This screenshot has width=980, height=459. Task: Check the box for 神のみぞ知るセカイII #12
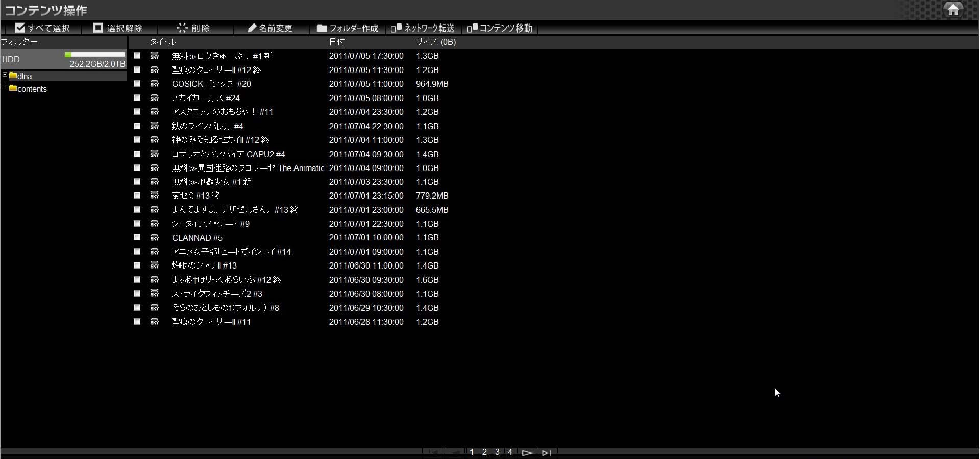pyautogui.click(x=137, y=139)
